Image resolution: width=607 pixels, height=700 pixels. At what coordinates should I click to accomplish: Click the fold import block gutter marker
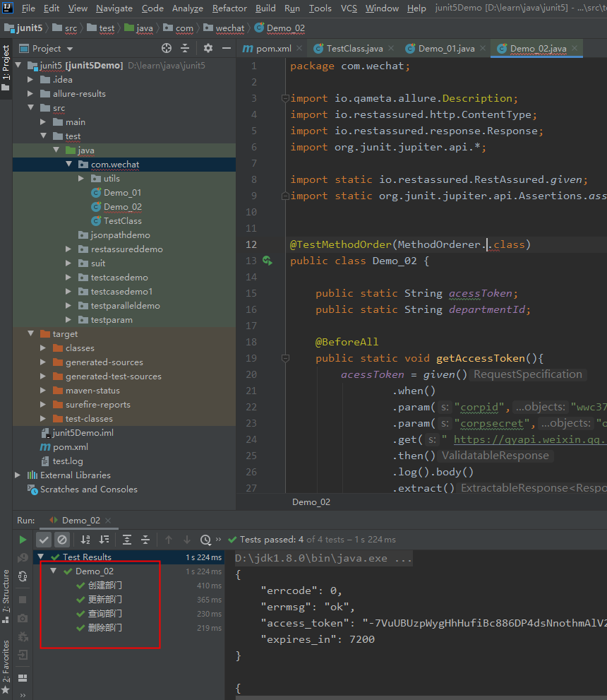pos(285,98)
